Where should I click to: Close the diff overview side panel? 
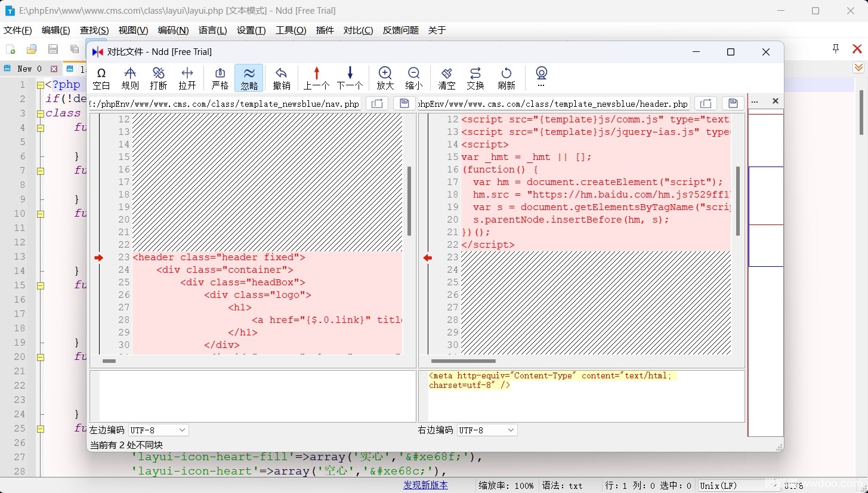click(x=775, y=101)
